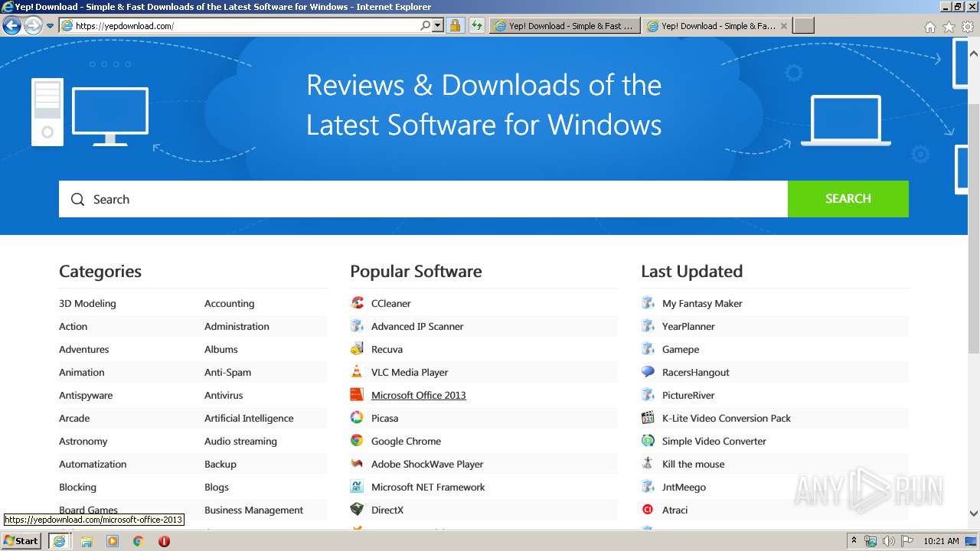This screenshot has height=551, width=980.
Task: Open the Artificial Intelligence category
Action: click(x=249, y=418)
